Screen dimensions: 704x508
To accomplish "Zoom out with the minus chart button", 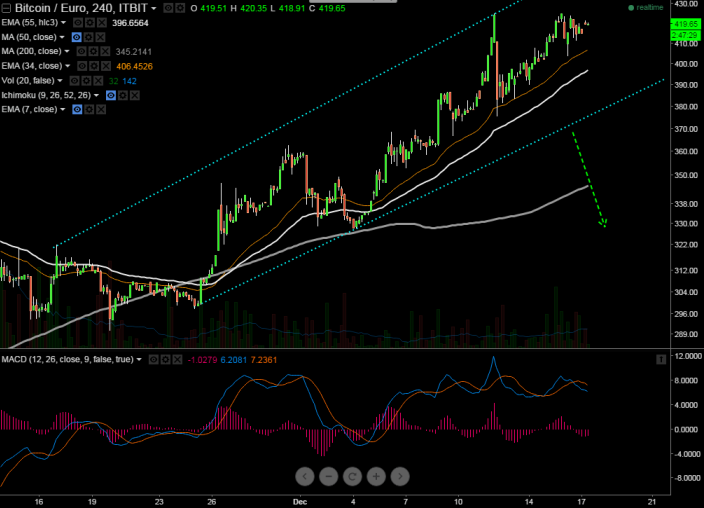I will 329,477.
